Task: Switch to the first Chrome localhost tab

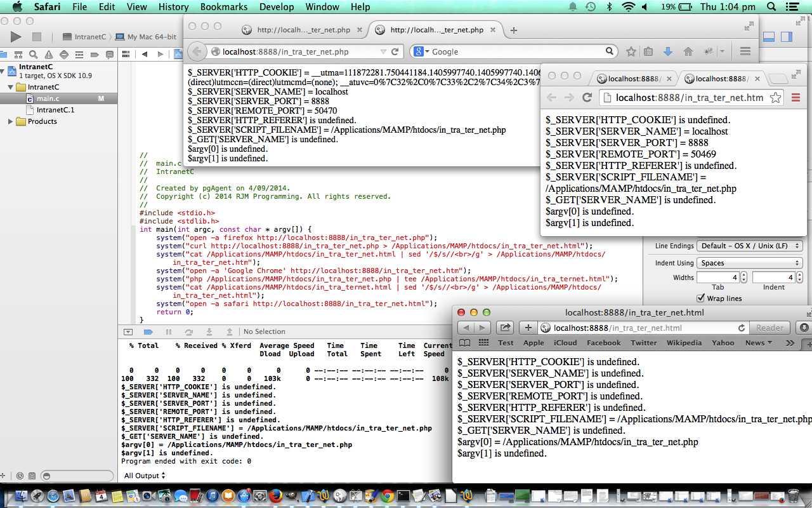Action: [633, 79]
